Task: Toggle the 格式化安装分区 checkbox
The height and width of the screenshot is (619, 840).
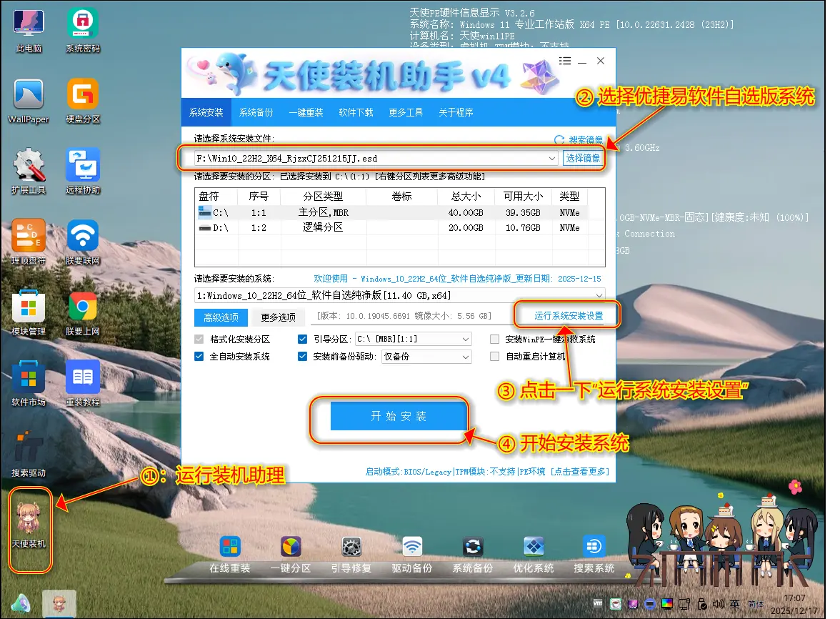Action: (x=199, y=340)
